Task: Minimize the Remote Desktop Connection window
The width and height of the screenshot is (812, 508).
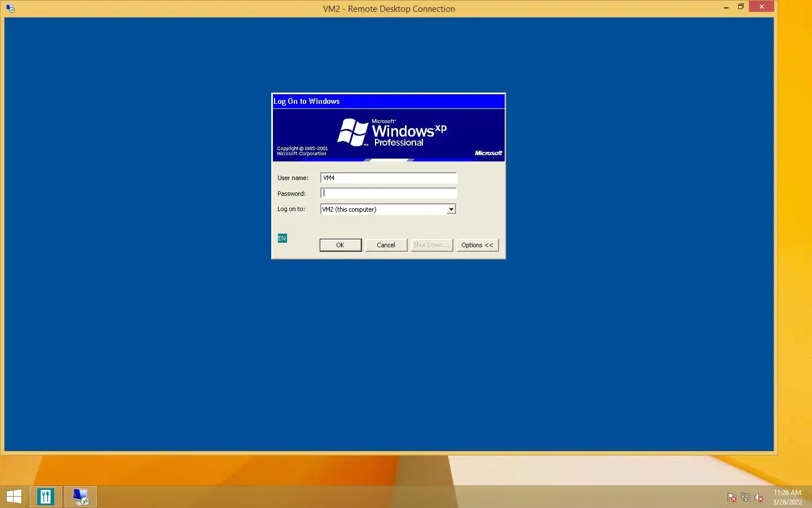Action: tap(726, 7)
